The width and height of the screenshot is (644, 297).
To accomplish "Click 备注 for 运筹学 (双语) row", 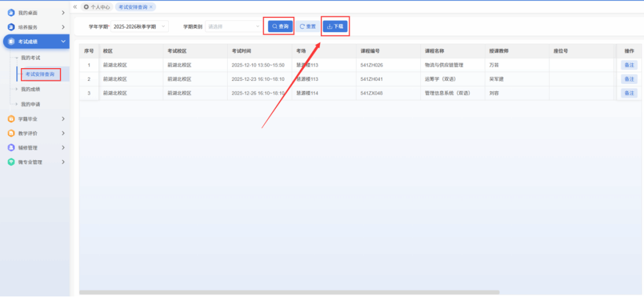I will coord(629,79).
